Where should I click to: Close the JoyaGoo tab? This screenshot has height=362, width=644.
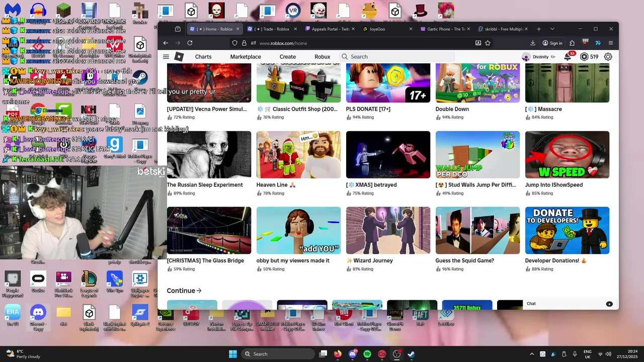[411, 29]
